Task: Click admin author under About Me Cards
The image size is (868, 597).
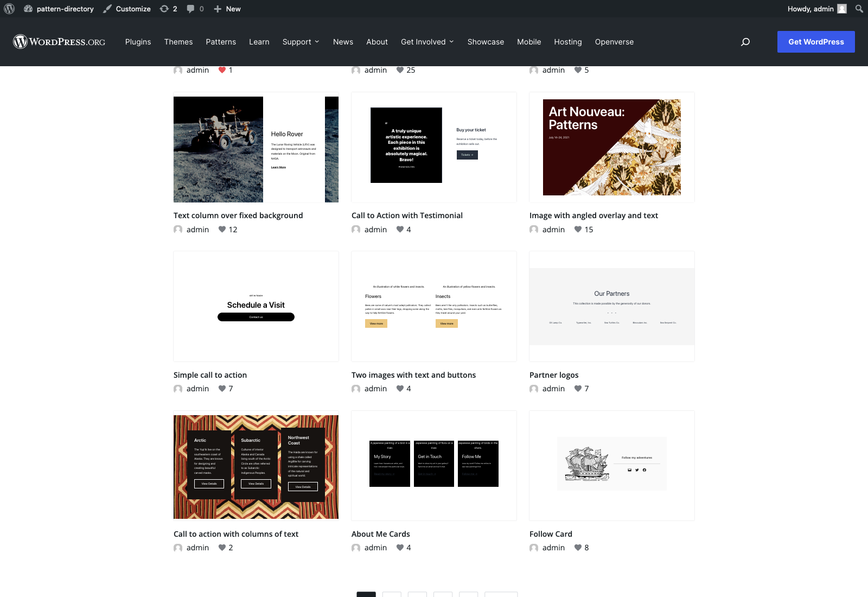Action: [x=375, y=548]
